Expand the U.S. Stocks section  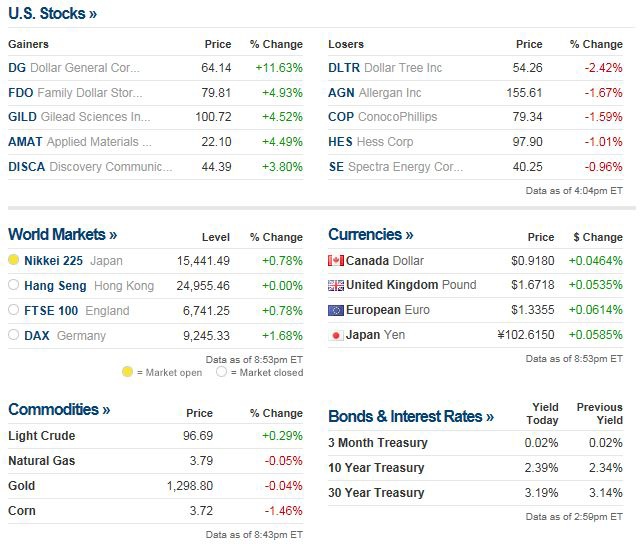click(53, 14)
